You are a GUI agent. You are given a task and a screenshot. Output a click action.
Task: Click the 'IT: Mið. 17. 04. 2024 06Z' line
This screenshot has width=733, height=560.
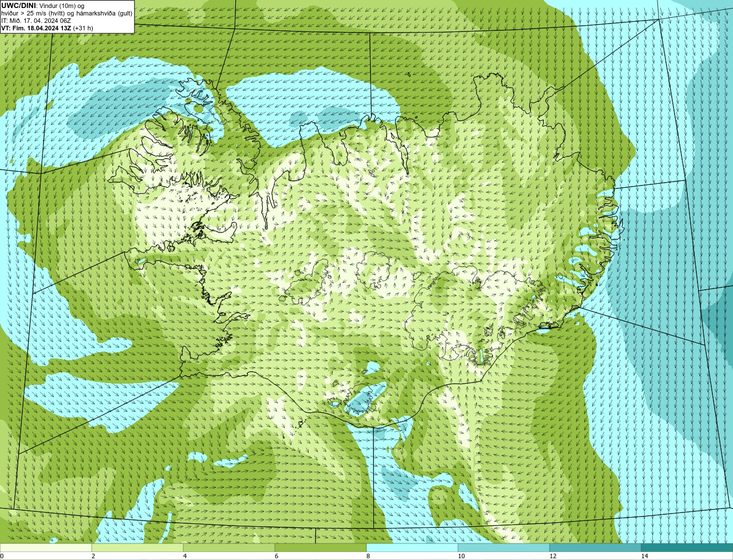point(36,20)
